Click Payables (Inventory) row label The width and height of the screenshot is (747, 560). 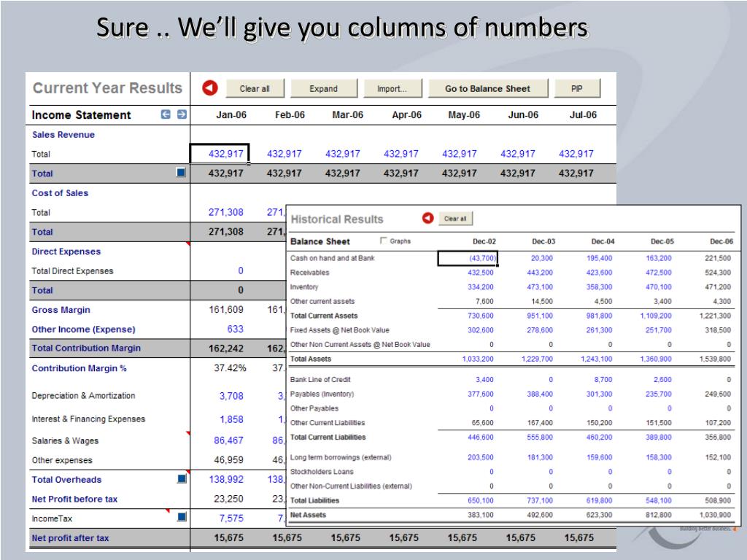click(322, 394)
